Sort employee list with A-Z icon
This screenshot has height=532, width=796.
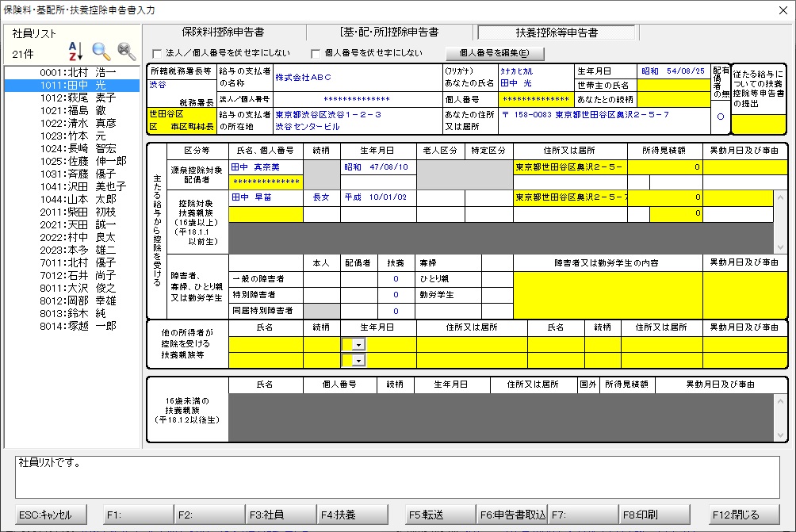pyautogui.click(x=75, y=52)
